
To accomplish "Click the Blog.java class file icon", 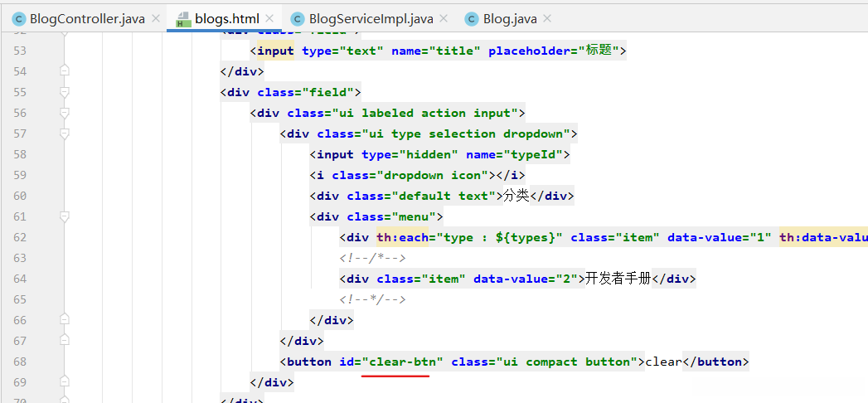I will pos(472,19).
